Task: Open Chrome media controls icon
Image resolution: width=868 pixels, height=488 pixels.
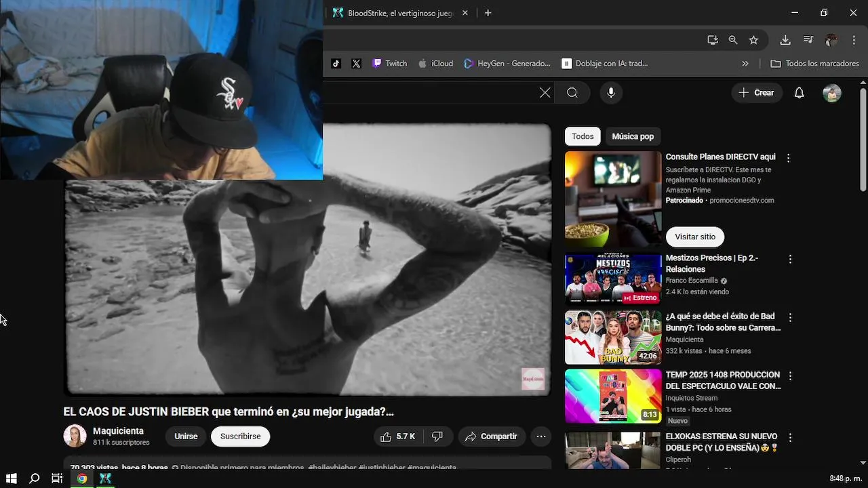Action: pos(808,40)
